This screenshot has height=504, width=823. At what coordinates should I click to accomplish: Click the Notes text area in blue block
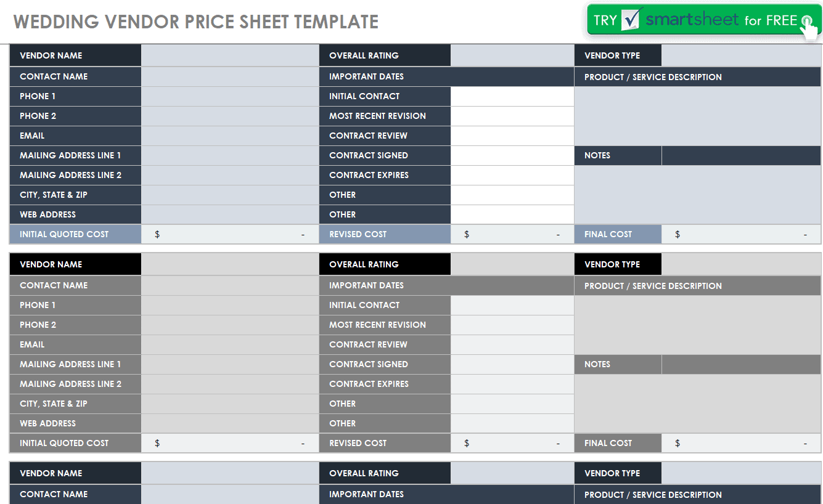coord(698,195)
